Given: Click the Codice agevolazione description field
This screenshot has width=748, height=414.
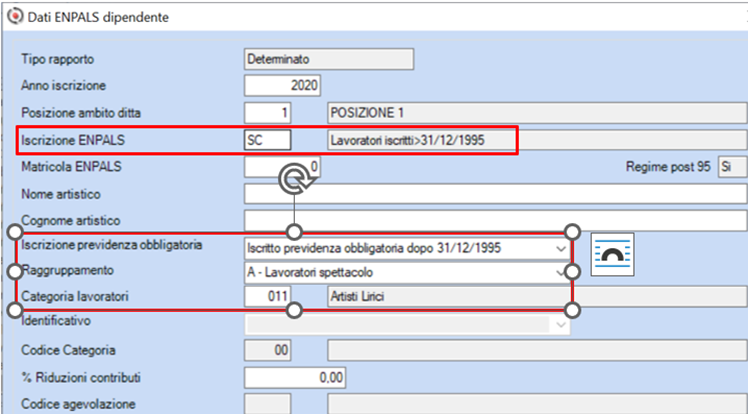Looking at the screenshot, I should coord(537,404).
